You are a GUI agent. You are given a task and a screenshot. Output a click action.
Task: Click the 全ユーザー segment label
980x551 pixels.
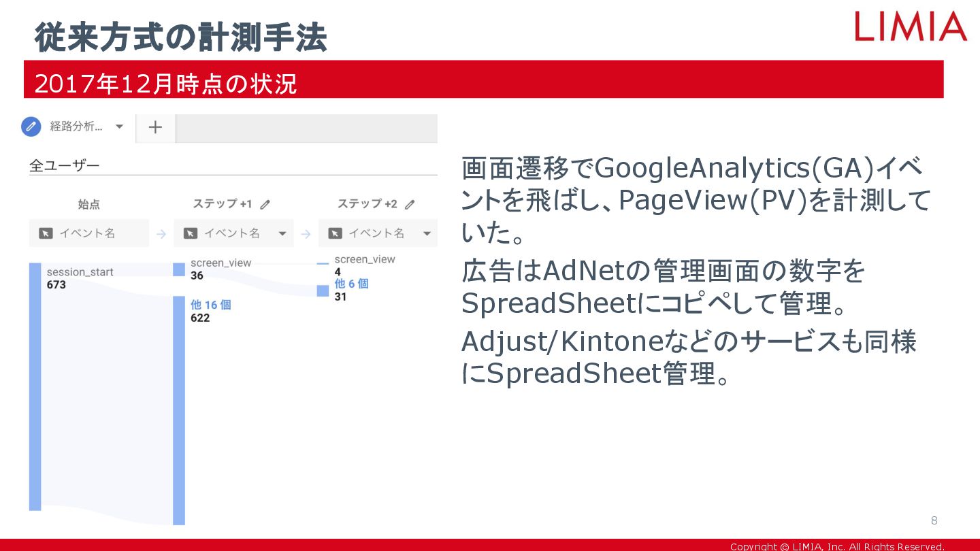65,165
